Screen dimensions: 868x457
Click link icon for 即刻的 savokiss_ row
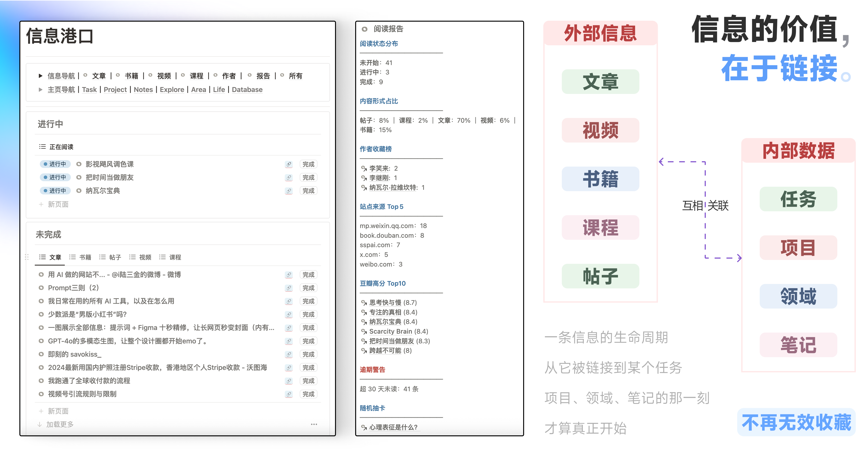point(289,355)
